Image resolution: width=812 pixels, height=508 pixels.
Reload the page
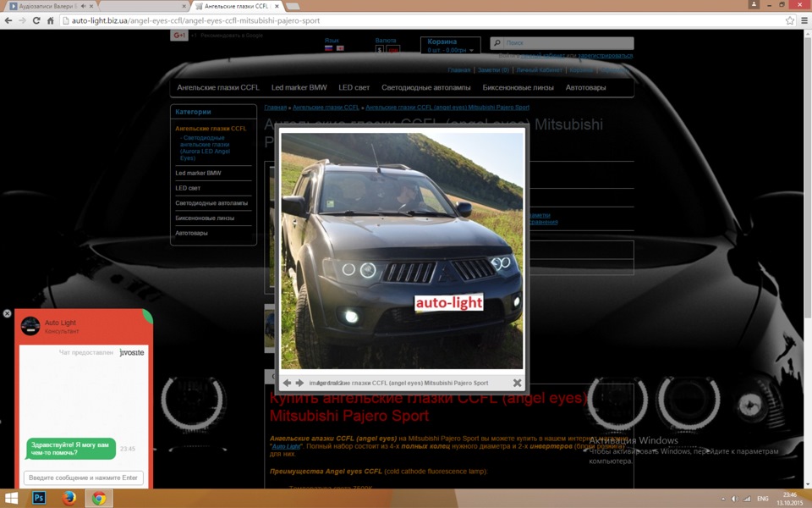[x=36, y=20]
